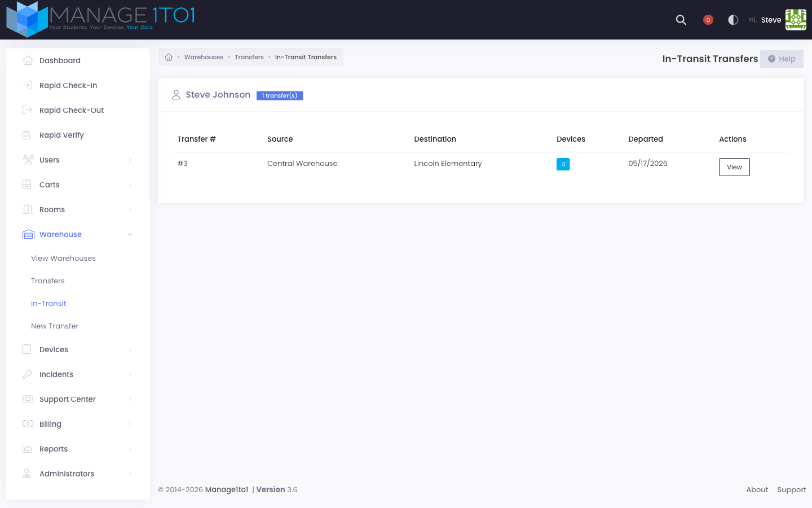The width and height of the screenshot is (812, 508).
Task: Click the breadcrumb home icon
Action: [169, 57]
